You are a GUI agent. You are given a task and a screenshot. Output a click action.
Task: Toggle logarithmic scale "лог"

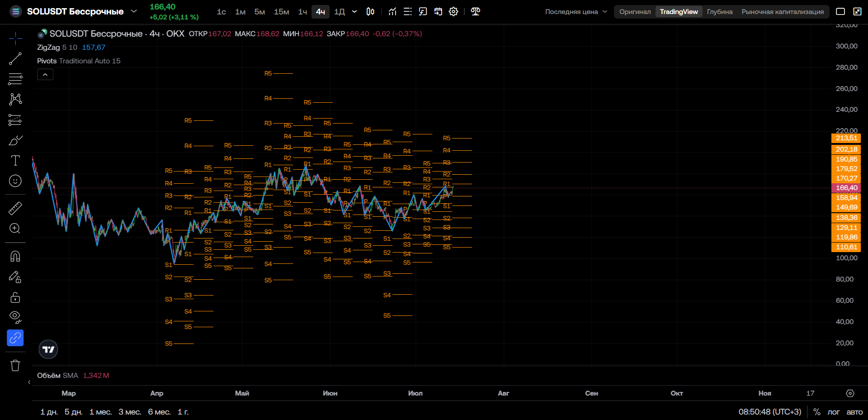point(833,412)
